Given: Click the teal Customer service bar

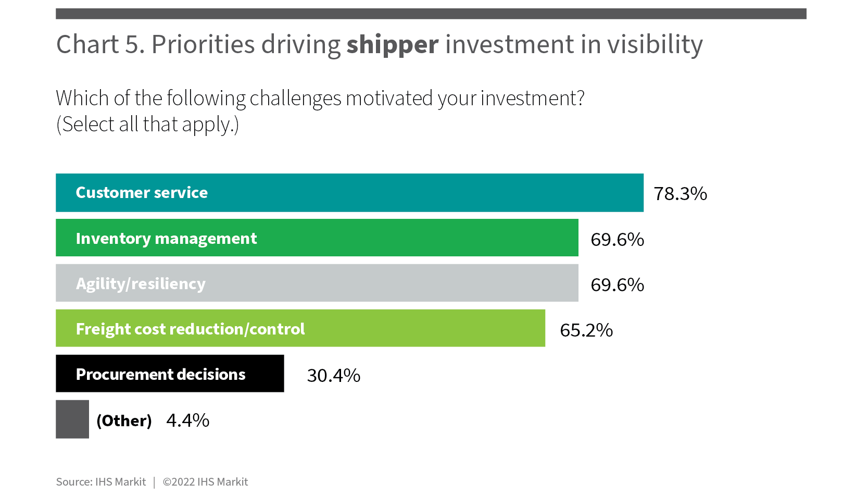Looking at the screenshot, I should point(349,193).
